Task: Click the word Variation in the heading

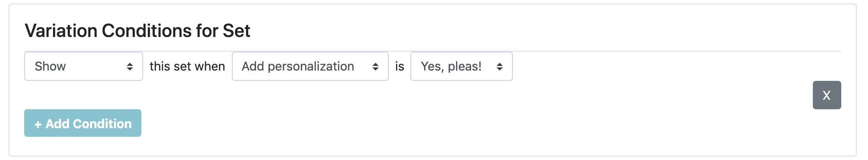Action: [61, 31]
